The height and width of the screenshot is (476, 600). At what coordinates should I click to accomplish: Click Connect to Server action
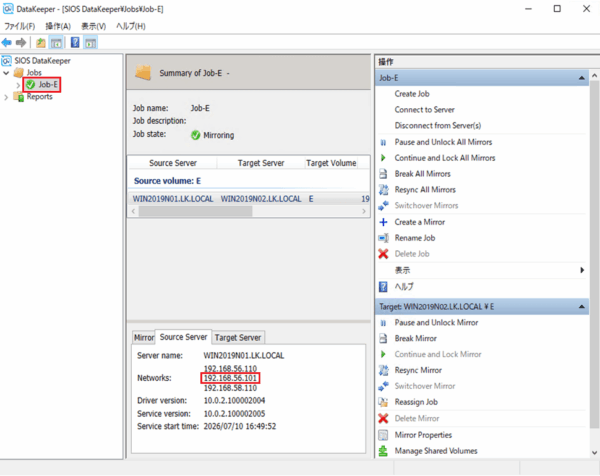424,110
